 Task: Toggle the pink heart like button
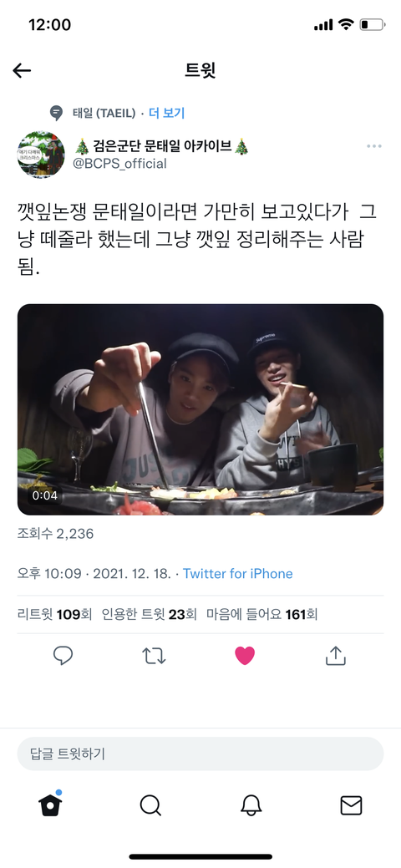coord(245,656)
